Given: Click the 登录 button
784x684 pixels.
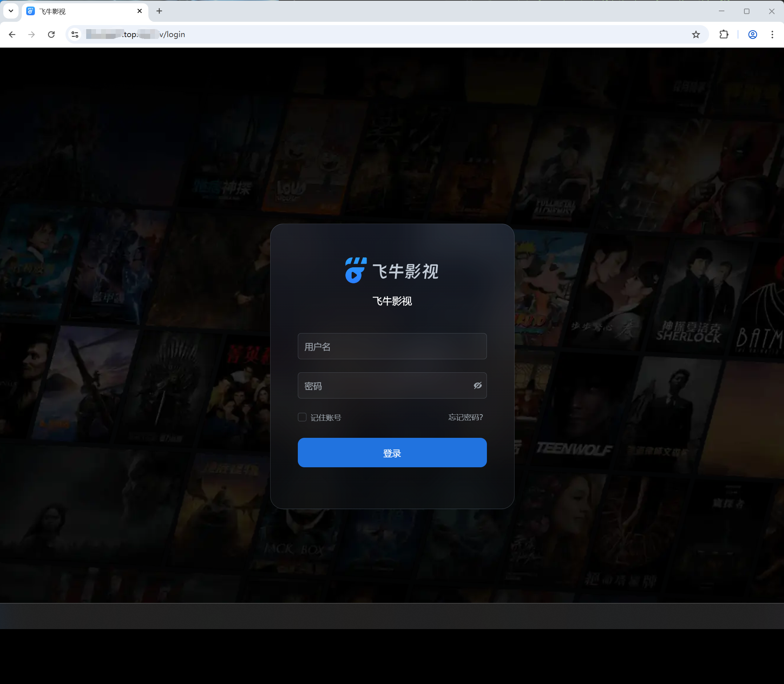Looking at the screenshot, I should point(392,453).
